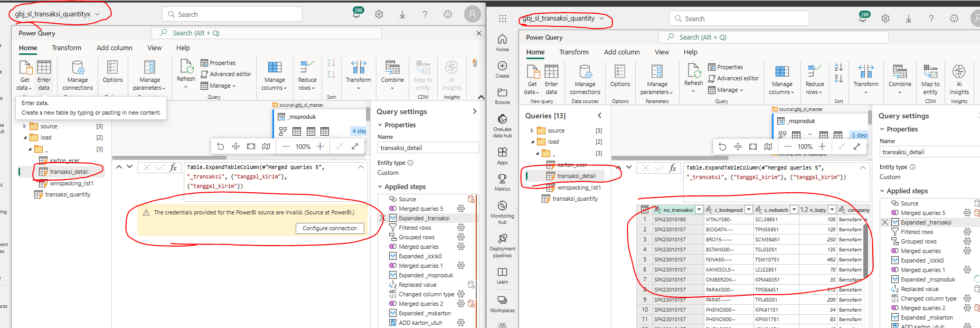The width and height of the screenshot is (980, 328).
Task: Zoom out the diagram in left window
Action: coord(286,146)
